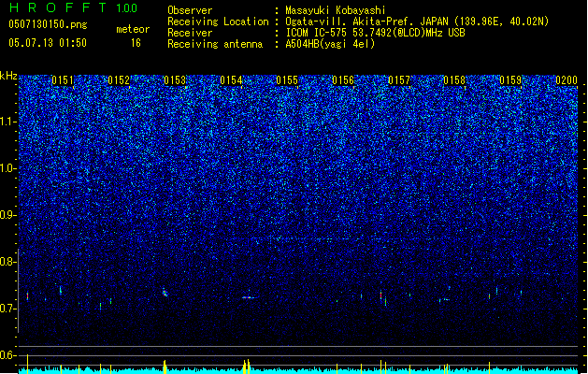Click antenna value A504HB(yagi 4el)
This screenshot has height=374, width=588.
click(x=330, y=44)
